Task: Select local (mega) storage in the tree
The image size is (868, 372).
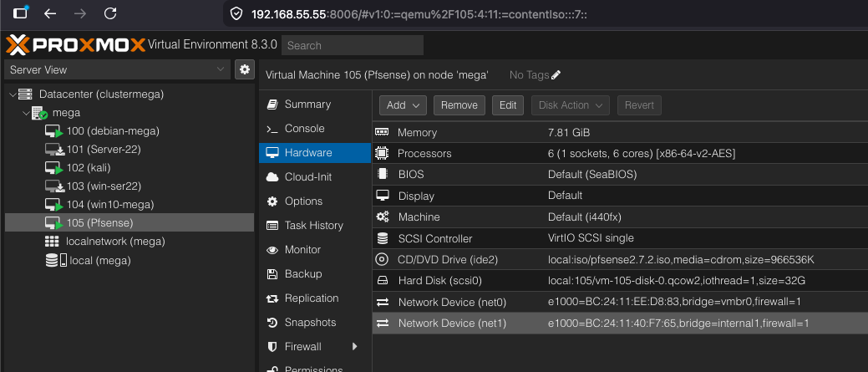Action: [129, 260]
